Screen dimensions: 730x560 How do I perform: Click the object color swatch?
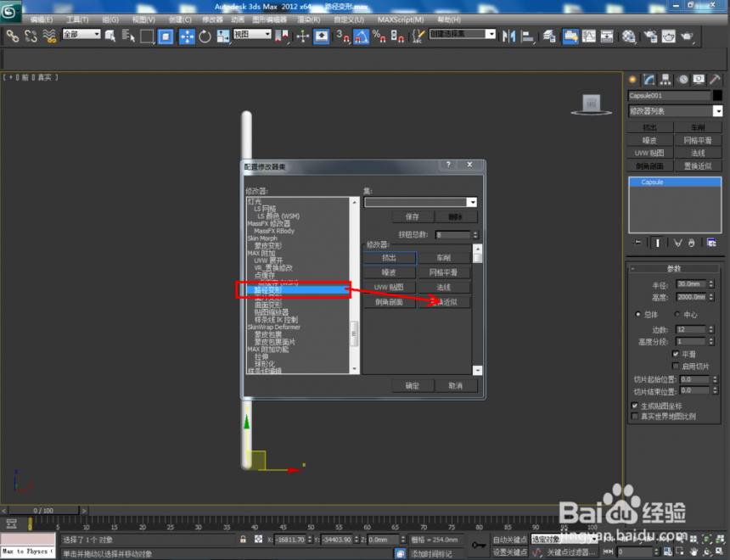click(717, 95)
